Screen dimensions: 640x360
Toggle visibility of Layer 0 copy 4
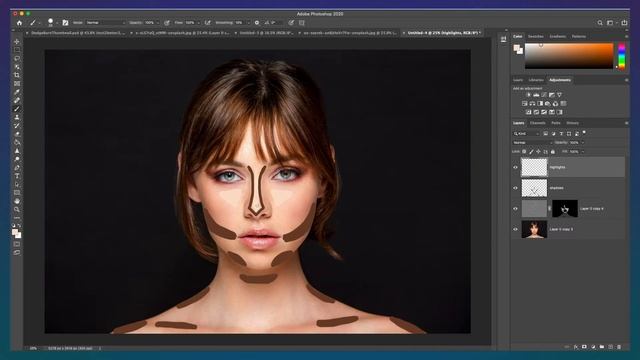click(516, 209)
